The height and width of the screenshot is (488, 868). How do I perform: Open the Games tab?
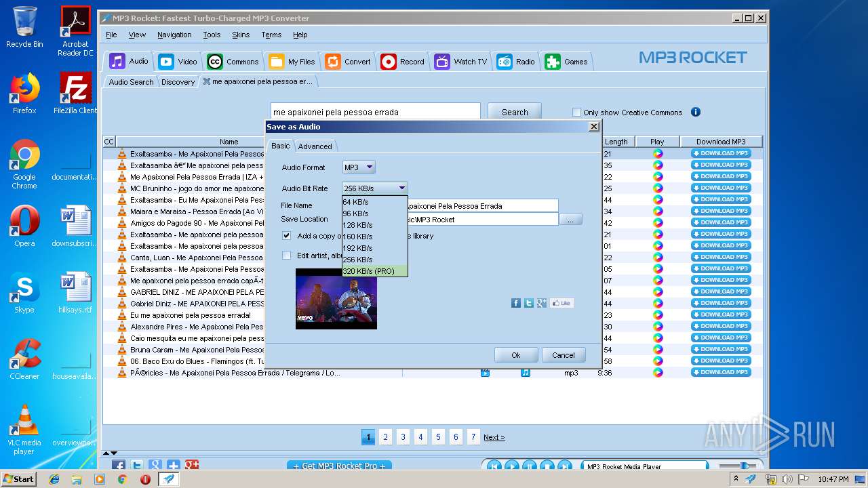pyautogui.click(x=567, y=62)
